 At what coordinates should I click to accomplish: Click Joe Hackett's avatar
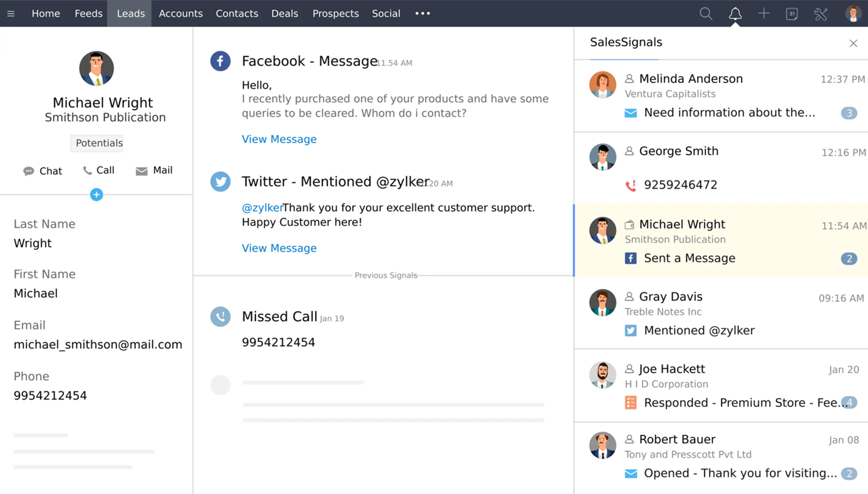[602, 375]
